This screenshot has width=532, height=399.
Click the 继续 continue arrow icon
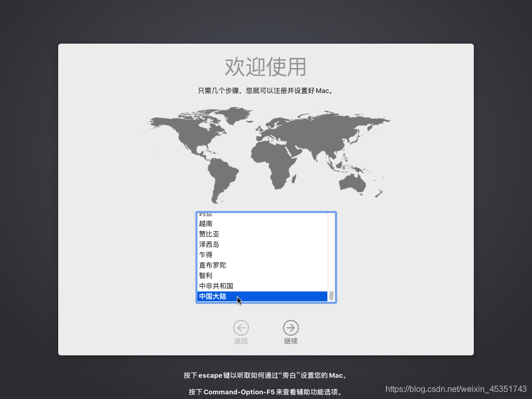click(290, 328)
